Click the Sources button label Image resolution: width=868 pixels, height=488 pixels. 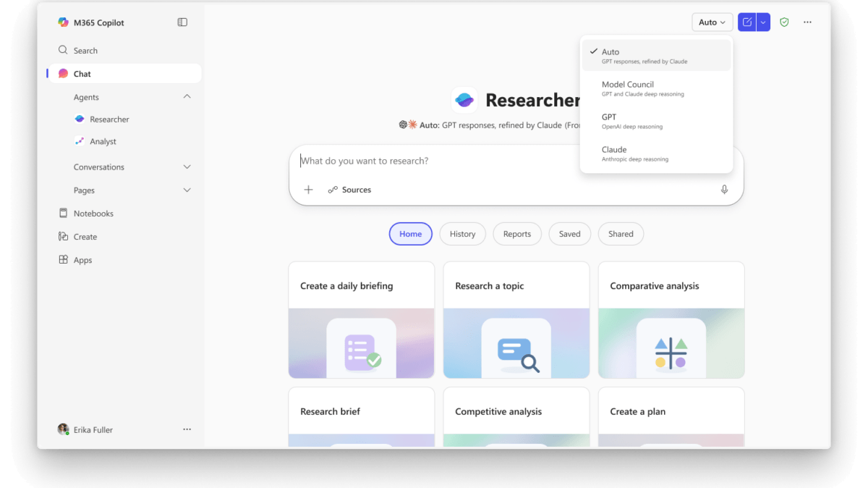[357, 190]
